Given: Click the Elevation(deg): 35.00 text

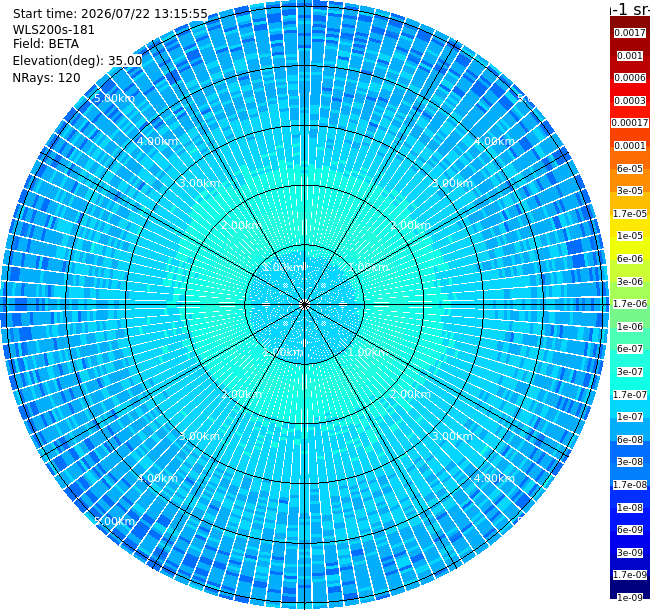Looking at the screenshot, I should click(78, 61).
